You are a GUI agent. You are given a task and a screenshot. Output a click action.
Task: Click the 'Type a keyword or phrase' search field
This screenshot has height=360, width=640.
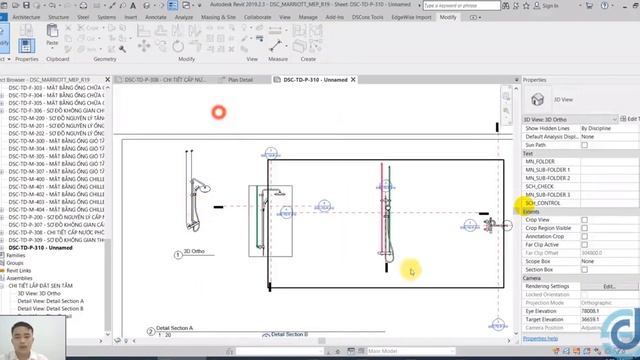click(461, 5)
